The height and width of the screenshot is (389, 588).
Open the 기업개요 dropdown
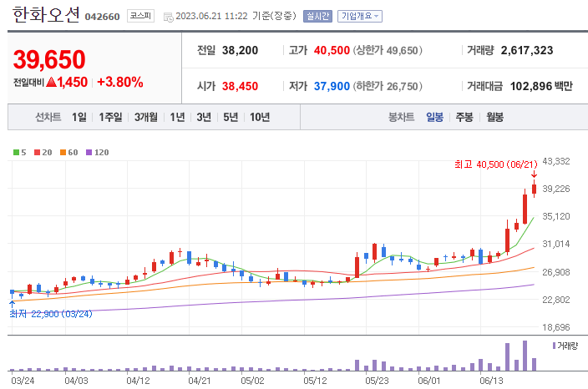coord(360,16)
